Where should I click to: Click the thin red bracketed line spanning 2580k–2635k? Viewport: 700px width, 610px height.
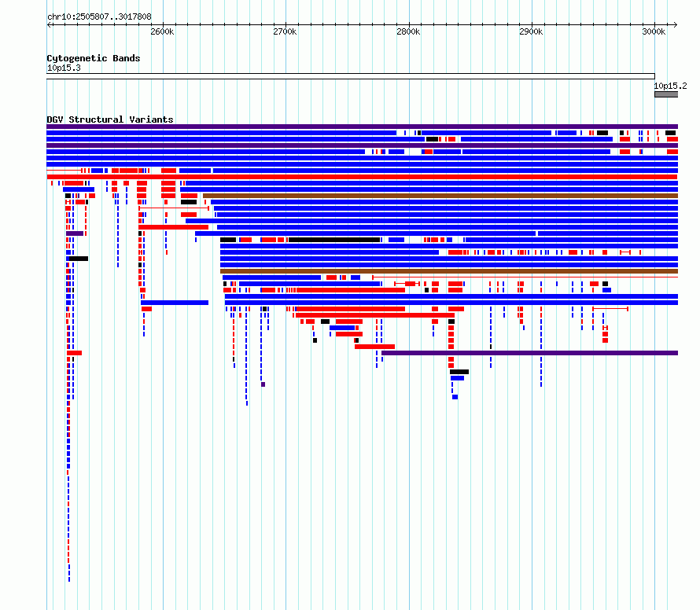pos(174,208)
